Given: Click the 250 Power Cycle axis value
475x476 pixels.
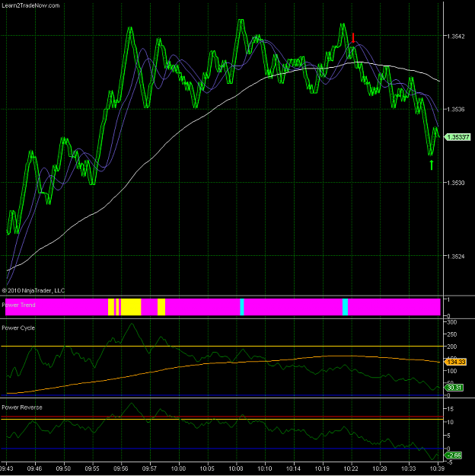Looking at the screenshot, I should (x=452, y=334).
